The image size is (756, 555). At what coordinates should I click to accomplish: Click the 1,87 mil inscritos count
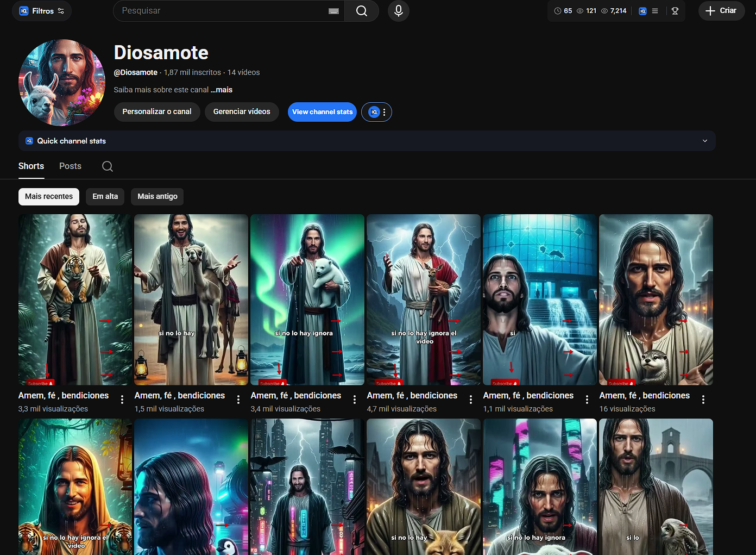(193, 72)
